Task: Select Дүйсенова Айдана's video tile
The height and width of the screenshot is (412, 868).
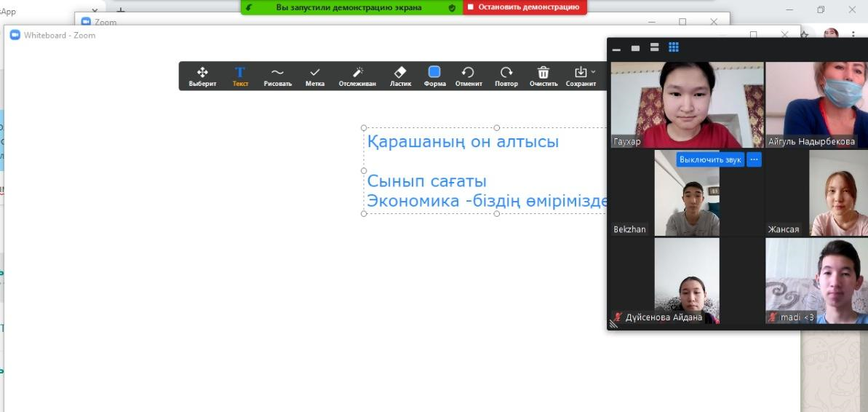Action: pos(687,281)
